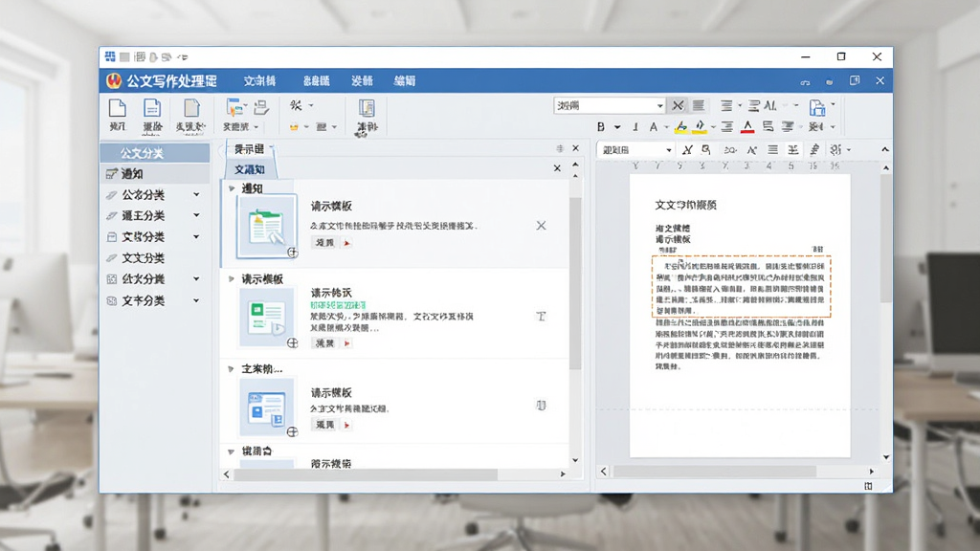Screen dimensions: 980x551
Task: Click the pin icon on template panel header
Action: (x=560, y=148)
